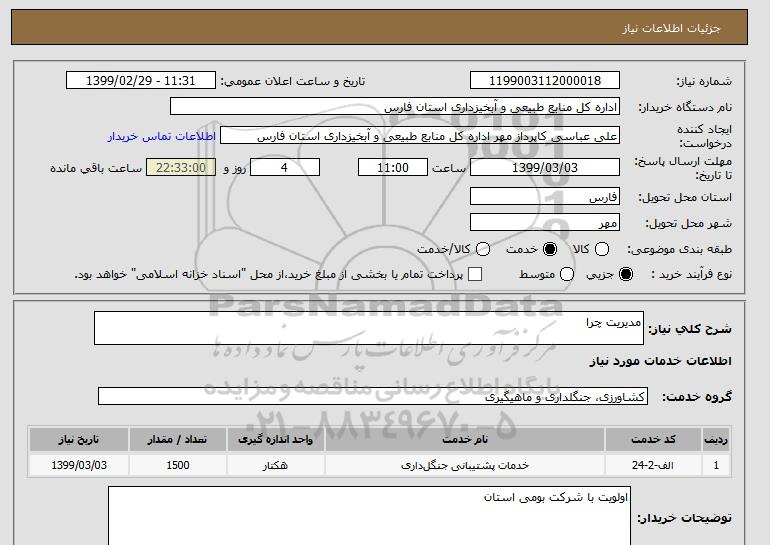
Task: Click the general description box مدیریت چرا
Action: click(369, 328)
